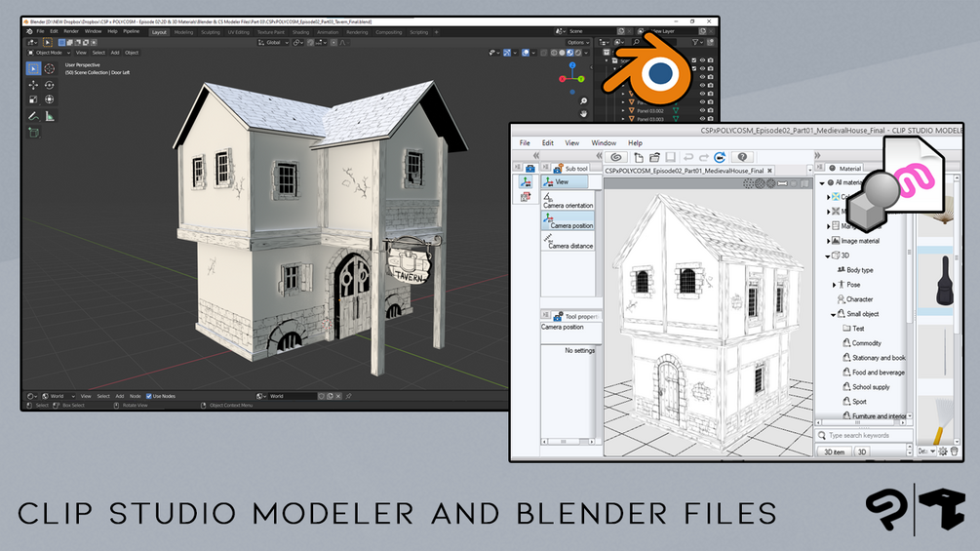980x551 pixels.
Task: Click the New file icon in Modeler
Action: (x=638, y=157)
